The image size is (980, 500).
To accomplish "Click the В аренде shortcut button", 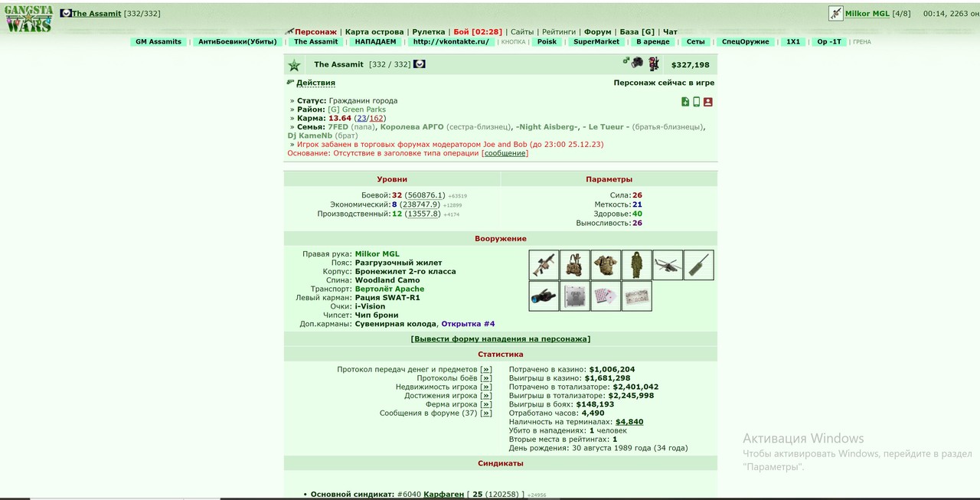I will pyautogui.click(x=652, y=42).
